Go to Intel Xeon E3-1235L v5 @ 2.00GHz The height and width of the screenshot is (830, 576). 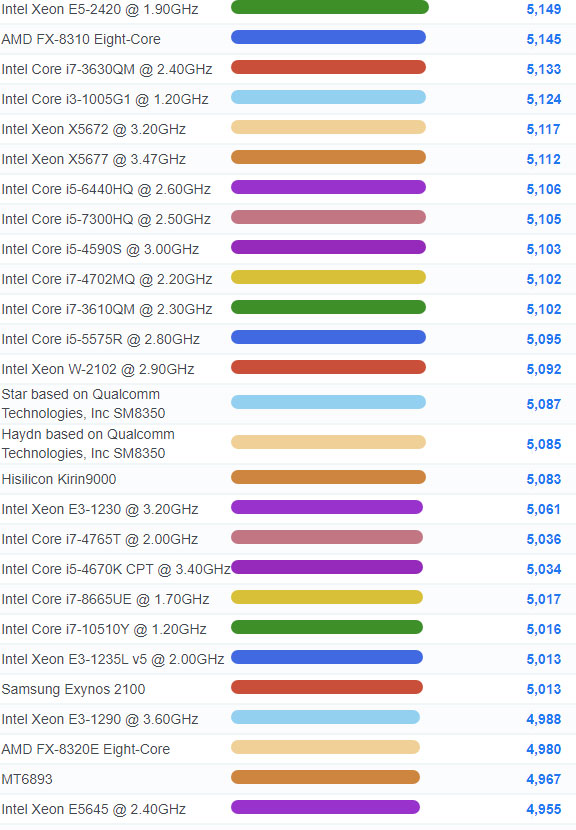(x=113, y=660)
